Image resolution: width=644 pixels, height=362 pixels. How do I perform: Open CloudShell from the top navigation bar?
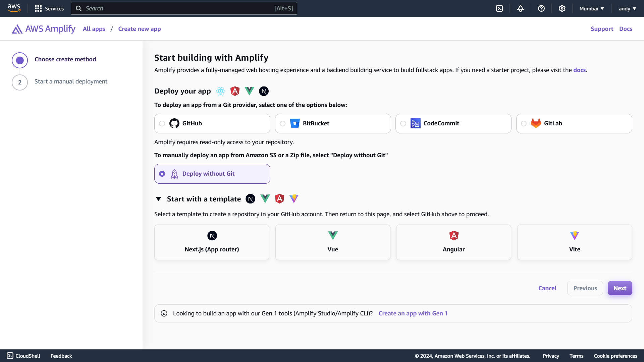(499, 8)
